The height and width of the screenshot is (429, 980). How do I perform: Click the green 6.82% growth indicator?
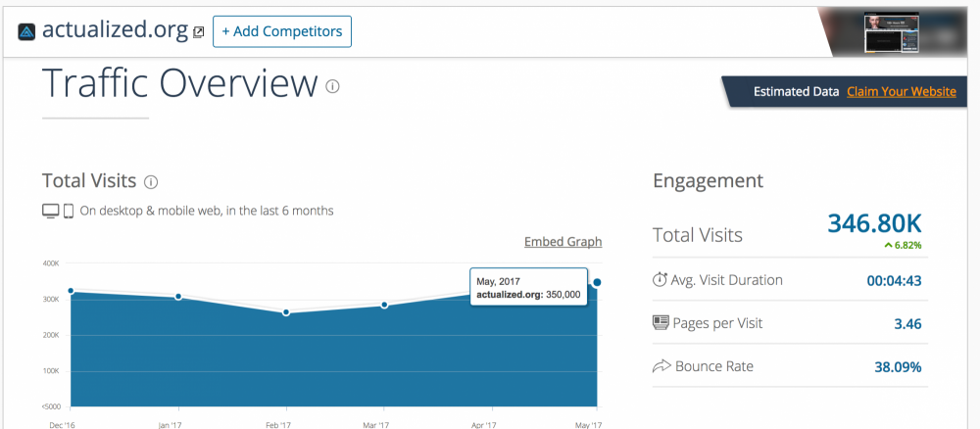[903, 246]
